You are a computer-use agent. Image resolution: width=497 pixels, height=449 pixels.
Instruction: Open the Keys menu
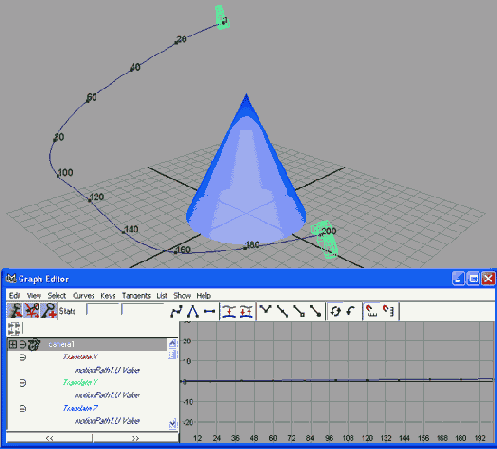108,296
